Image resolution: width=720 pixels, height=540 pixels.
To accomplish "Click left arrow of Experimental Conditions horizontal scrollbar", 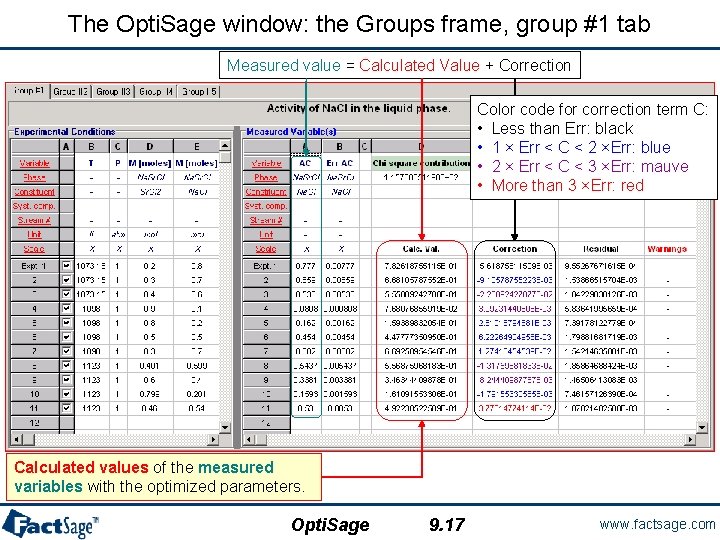I will pos(17,439).
